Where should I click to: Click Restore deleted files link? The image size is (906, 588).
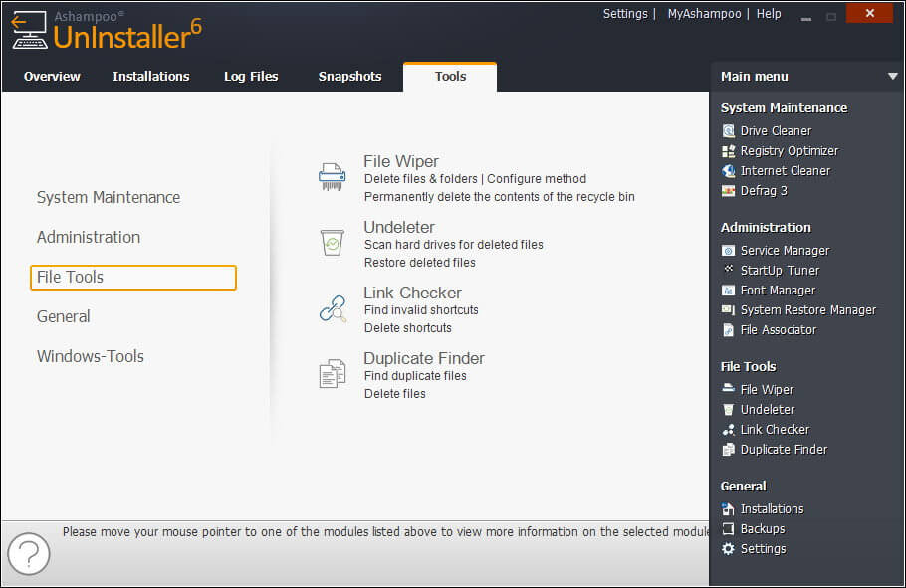(x=420, y=263)
